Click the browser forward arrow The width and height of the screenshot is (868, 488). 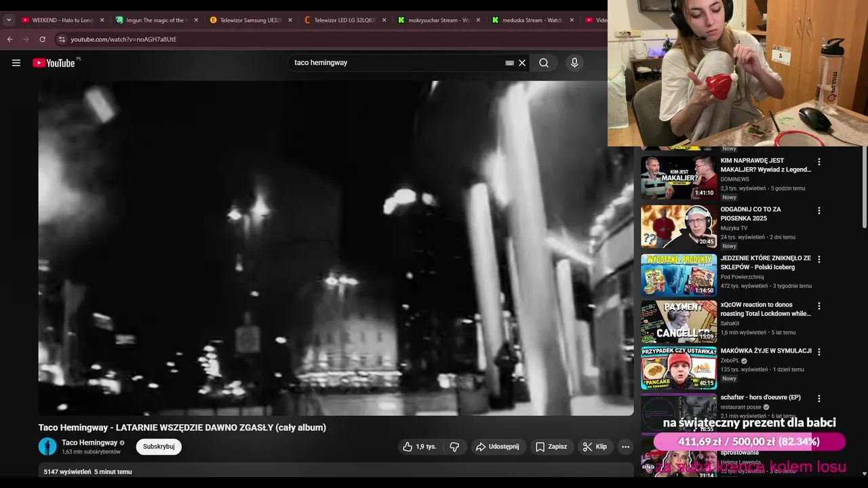click(x=26, y=39)
